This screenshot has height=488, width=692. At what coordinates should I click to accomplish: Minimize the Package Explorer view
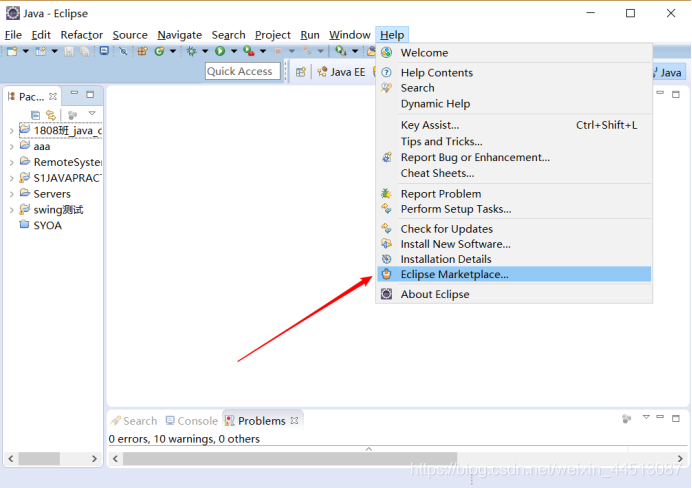pos(74,93)
